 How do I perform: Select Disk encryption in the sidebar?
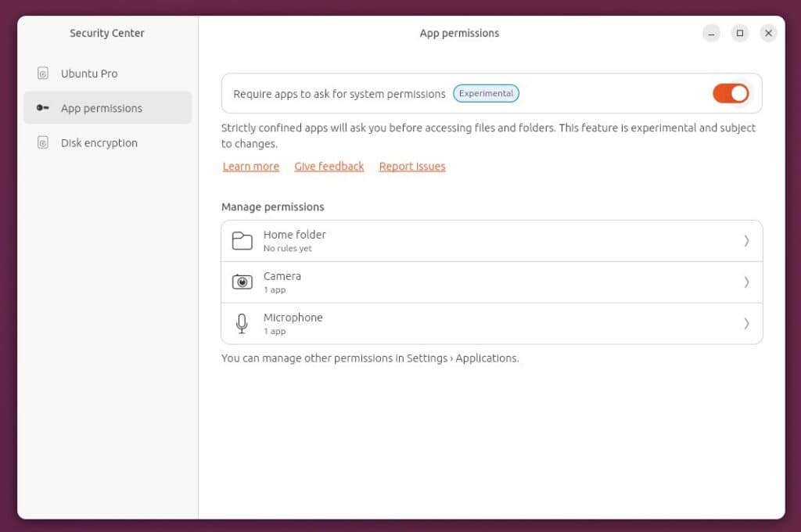click(108, 142)
